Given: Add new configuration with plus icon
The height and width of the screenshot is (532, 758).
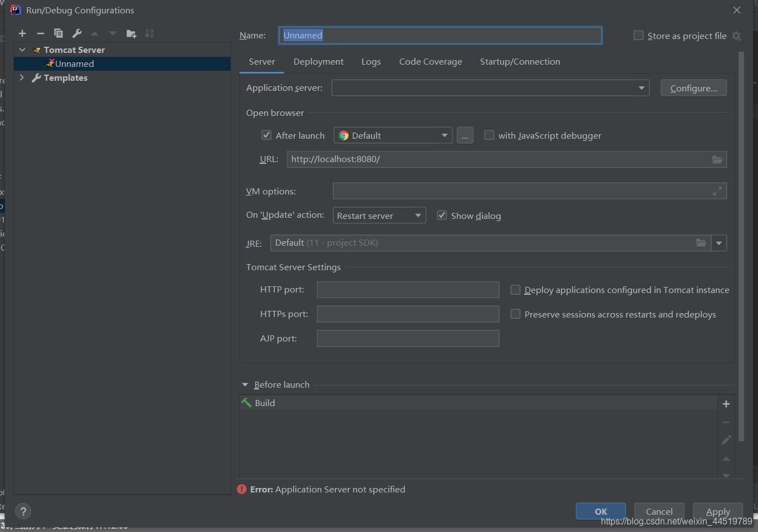Looking at the screenshot, I should [x=22, y=33].
